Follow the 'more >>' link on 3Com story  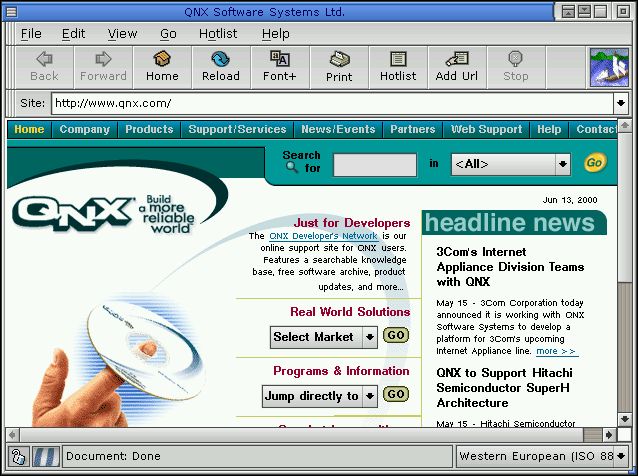[x=556, y=351]
